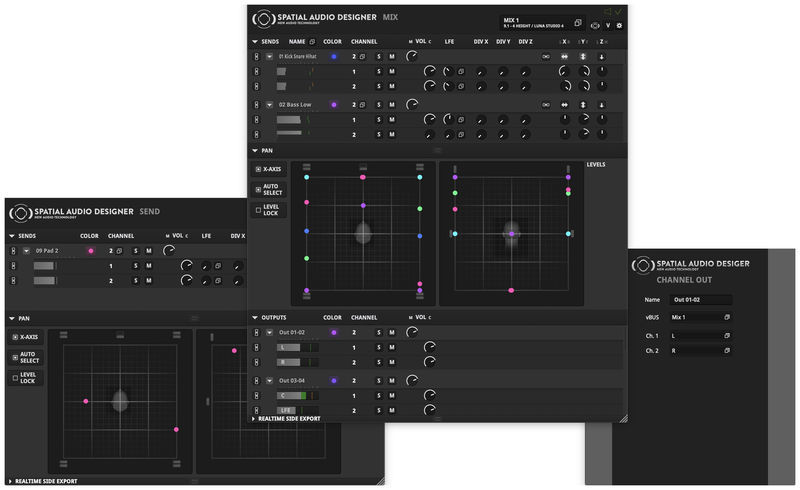Image resolution: width=800 pixels, height=490 pixels.
Task: Click color dot of 02 Bass Low
Action: click(334, 105)
